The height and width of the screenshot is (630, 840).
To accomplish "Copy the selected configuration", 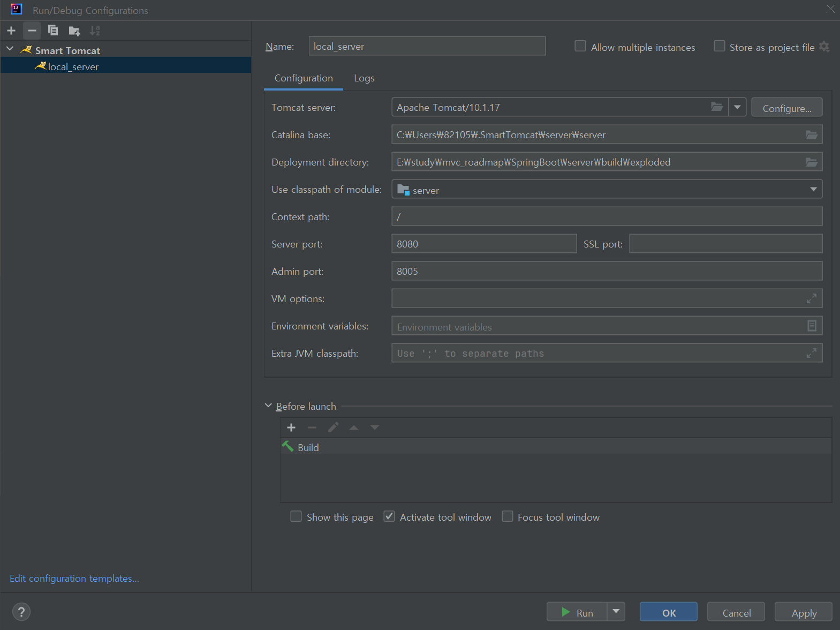I will [x=53, y=31].
